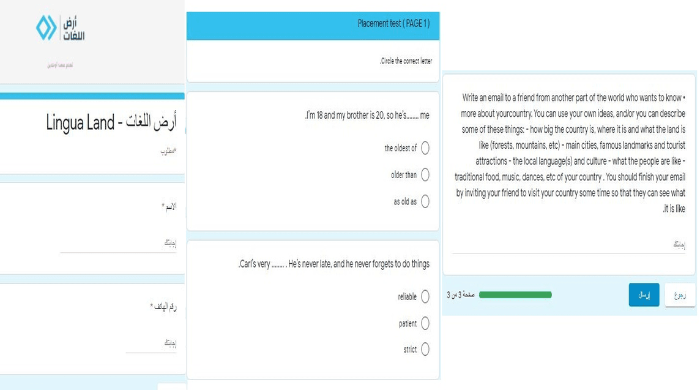The image size is (700, 390).
Task: Click the Placement test PAGE 1 header
Action: tap(393, 24)
